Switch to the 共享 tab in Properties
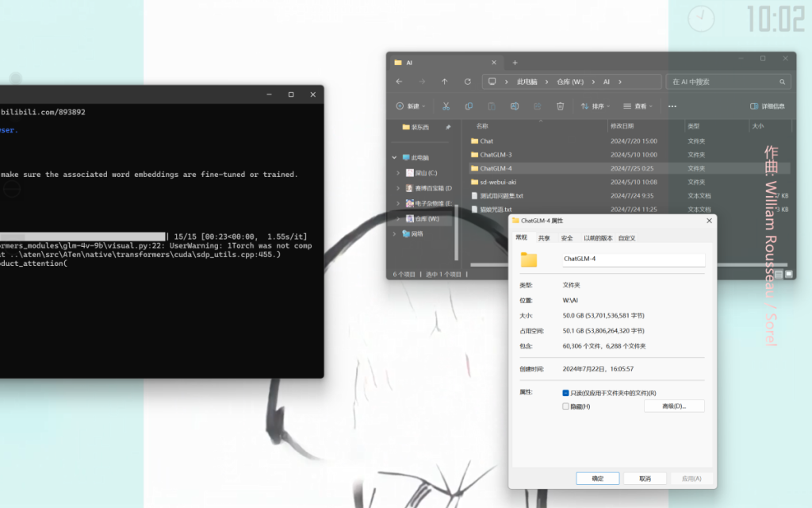This screenshot has height=508, width=812. coord(544,238)
